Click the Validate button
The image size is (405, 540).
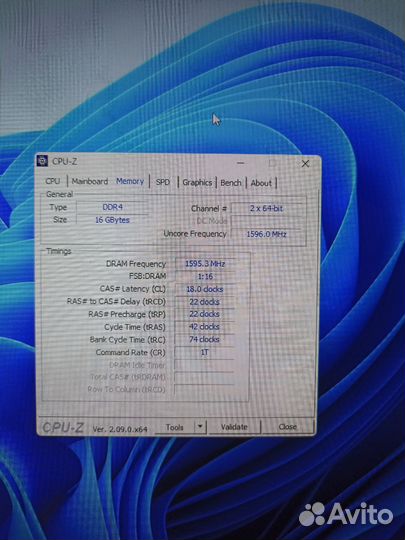pos(234,427)
